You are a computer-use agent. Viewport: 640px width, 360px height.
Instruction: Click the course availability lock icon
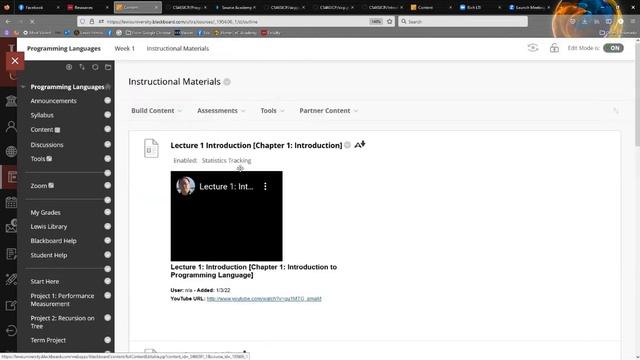(554, 48)
